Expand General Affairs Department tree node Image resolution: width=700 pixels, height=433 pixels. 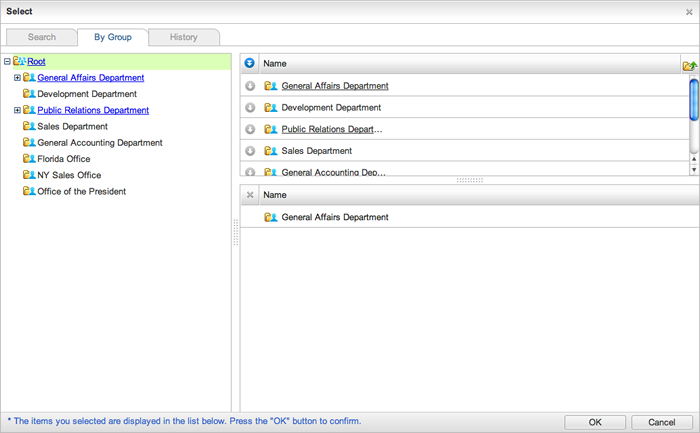click(17, 78)
